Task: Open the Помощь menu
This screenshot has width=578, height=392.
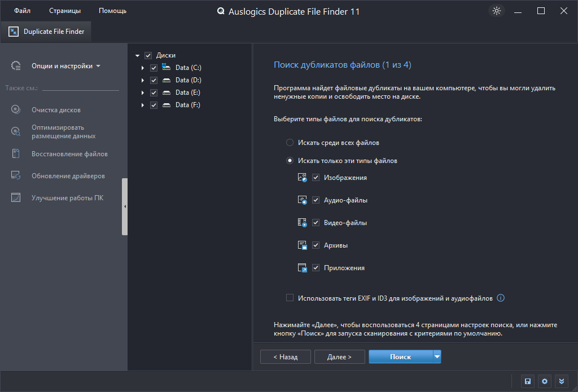Action: coord(112,11)
